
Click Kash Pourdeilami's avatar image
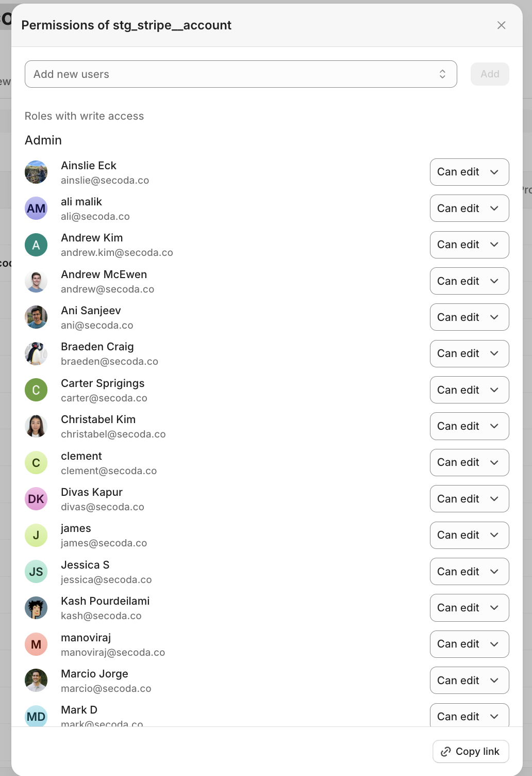click(x=36, y=608)
